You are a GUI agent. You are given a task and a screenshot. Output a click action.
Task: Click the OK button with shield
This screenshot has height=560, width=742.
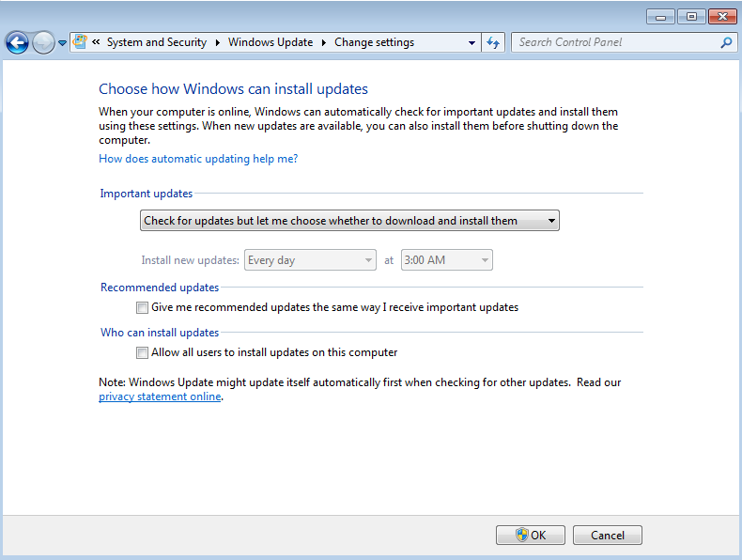pos(531,535)
